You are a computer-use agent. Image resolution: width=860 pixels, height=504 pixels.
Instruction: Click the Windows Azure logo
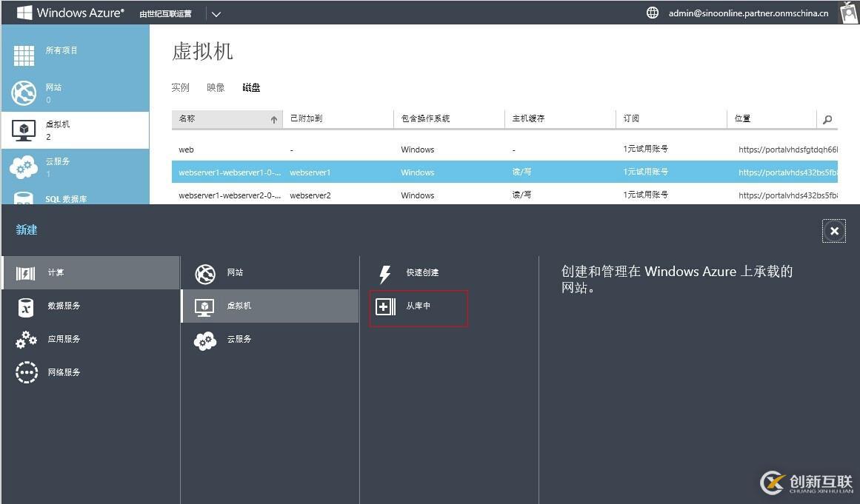tap(71, 13)
